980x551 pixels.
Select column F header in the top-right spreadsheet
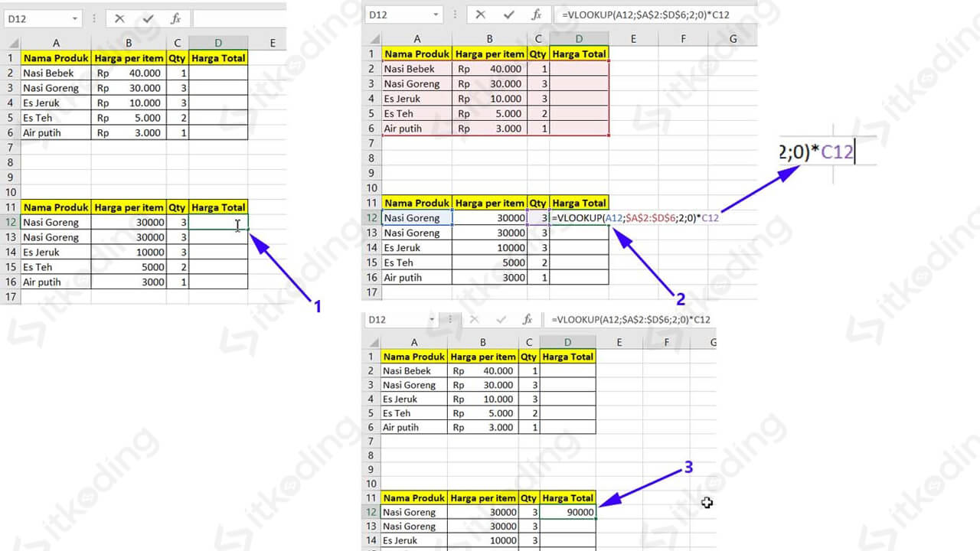pos(682,39)
